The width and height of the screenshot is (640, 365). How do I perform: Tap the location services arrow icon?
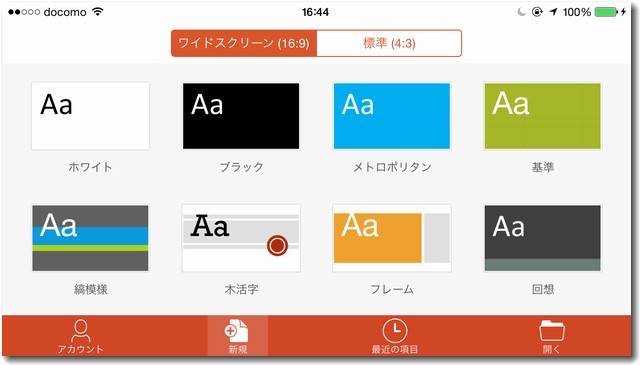553,12
